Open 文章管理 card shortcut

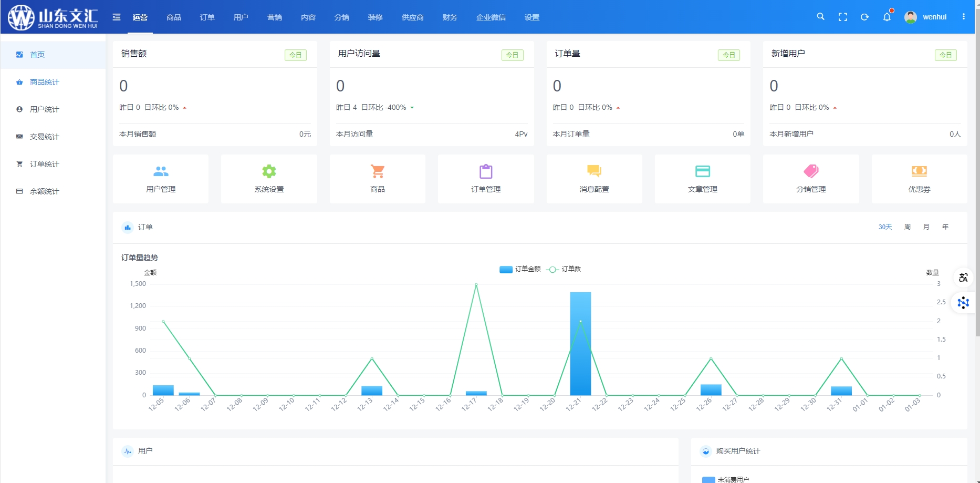[703, 179]
